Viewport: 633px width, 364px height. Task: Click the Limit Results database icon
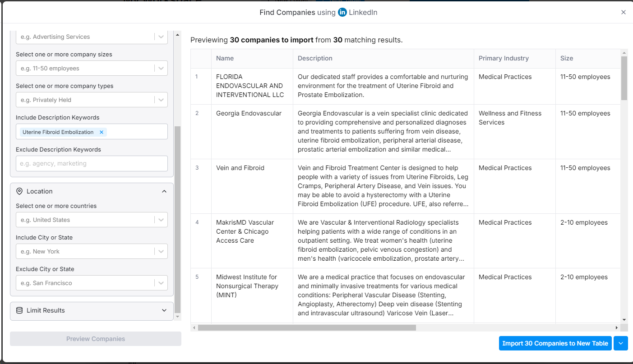(x=19, y=310)
